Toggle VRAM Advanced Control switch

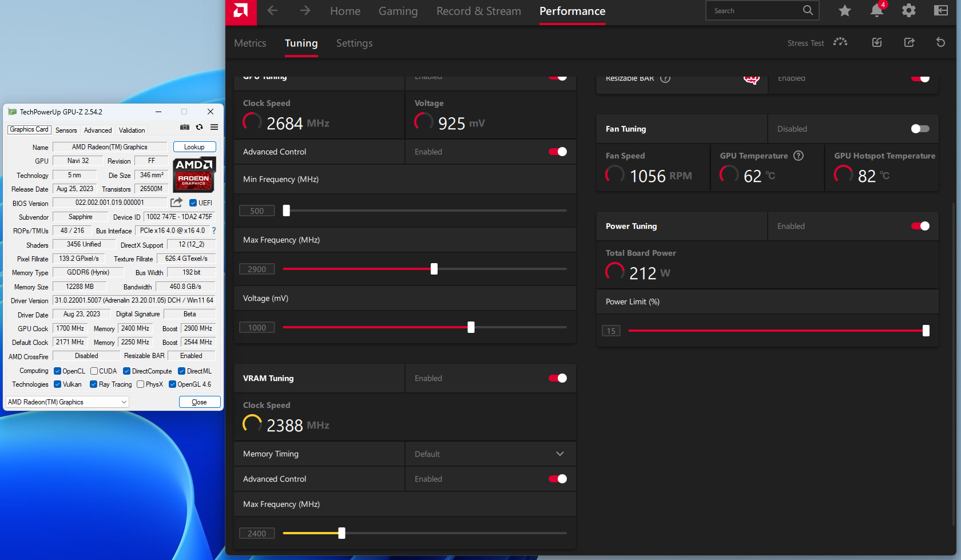click(x=558, y=479)
